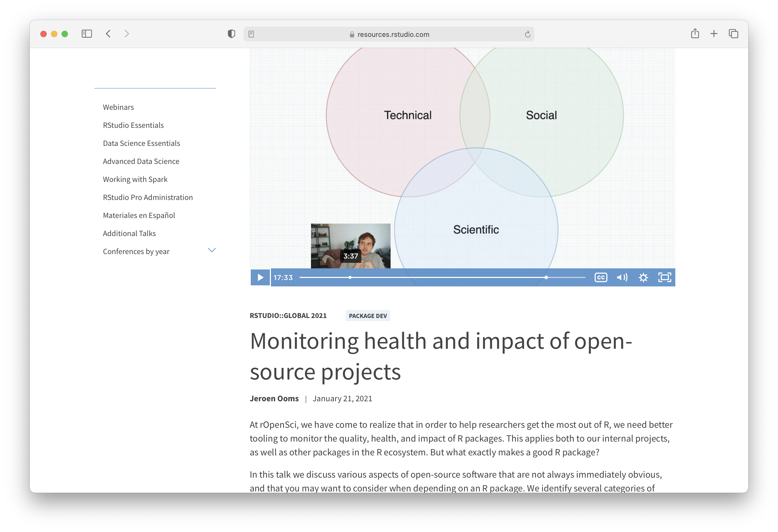
Task: Click the privacy shield icon
Action: 231,33
